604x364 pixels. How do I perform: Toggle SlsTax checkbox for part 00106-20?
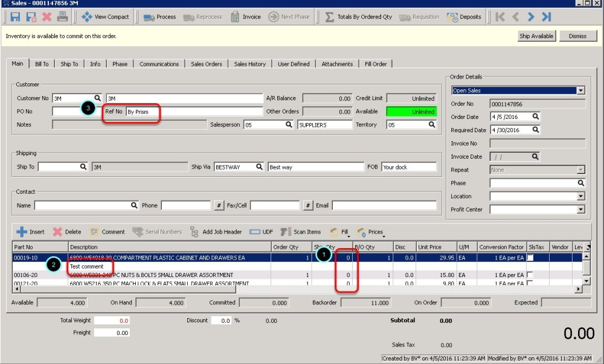click(530, 275)
